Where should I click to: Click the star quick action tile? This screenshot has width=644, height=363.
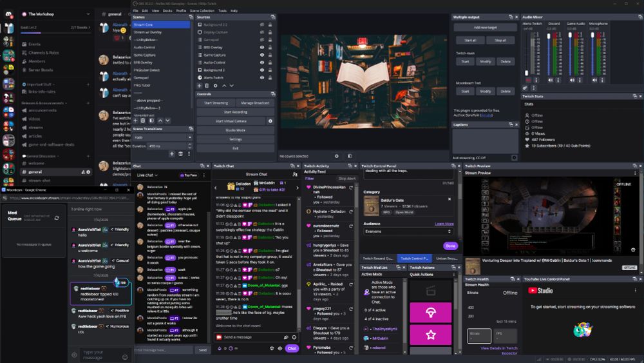pyautogui.click(x=430, y=335)
